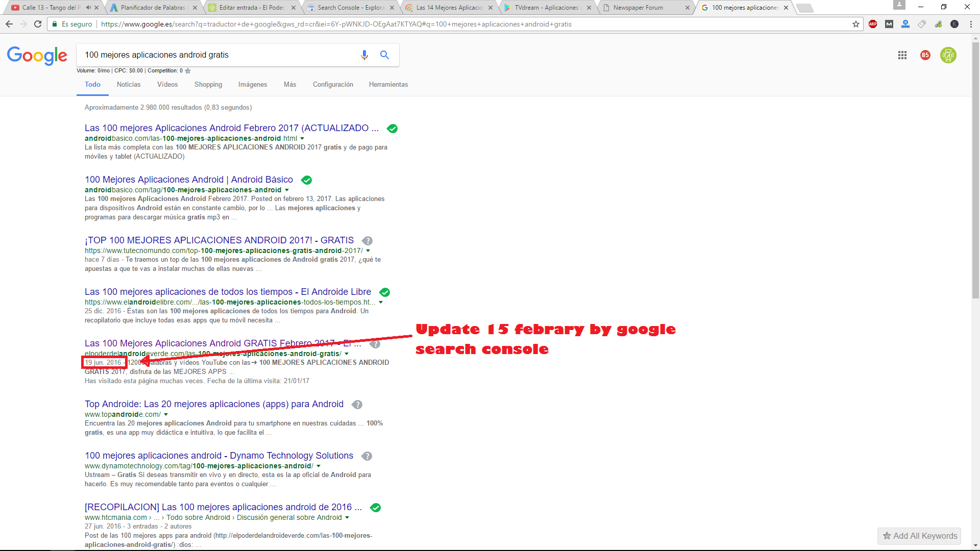Click the question mark icon beside Top Androide result
Viewport: 980px width, 551px height.
357,405
